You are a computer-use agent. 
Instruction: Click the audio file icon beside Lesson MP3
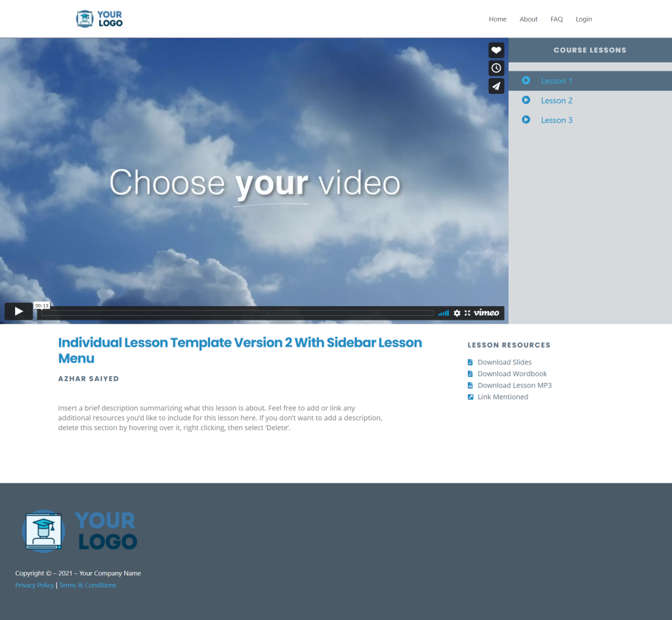tap(470, 386)
